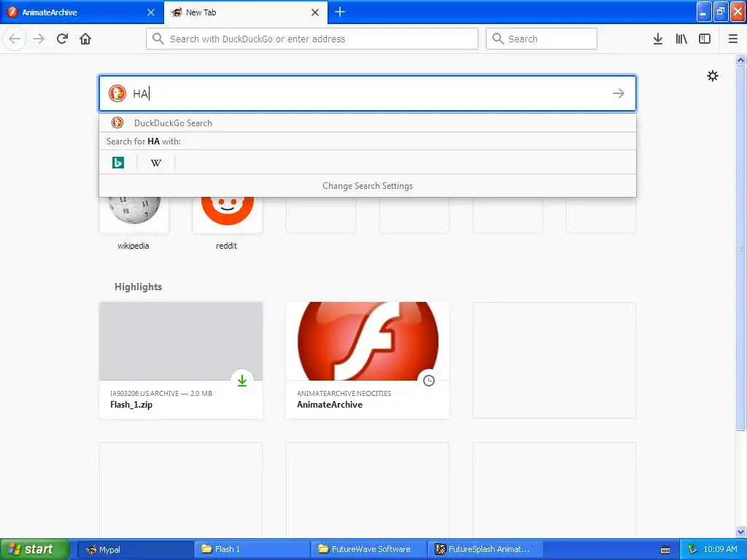Viewport: 747px width, 560px height.
Task: Click "Search for HA with:" label
Action: (x=144, y=141)
